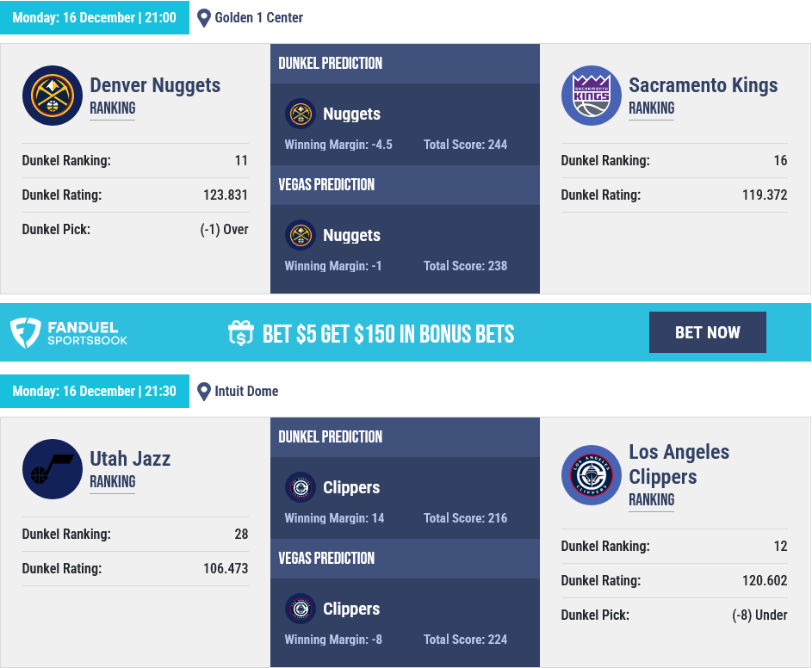This screenshot has height=668, width=812.
Task: Click the FanDuel Sportsbook shield logo
Action: pos(25,332)
